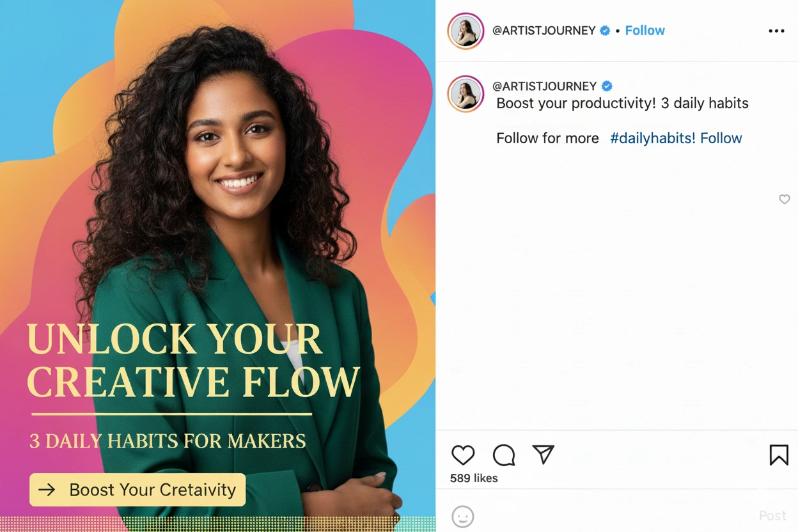Click the Boost Your Cretaivity button
The image size is (798, 532).
[137, 490]
